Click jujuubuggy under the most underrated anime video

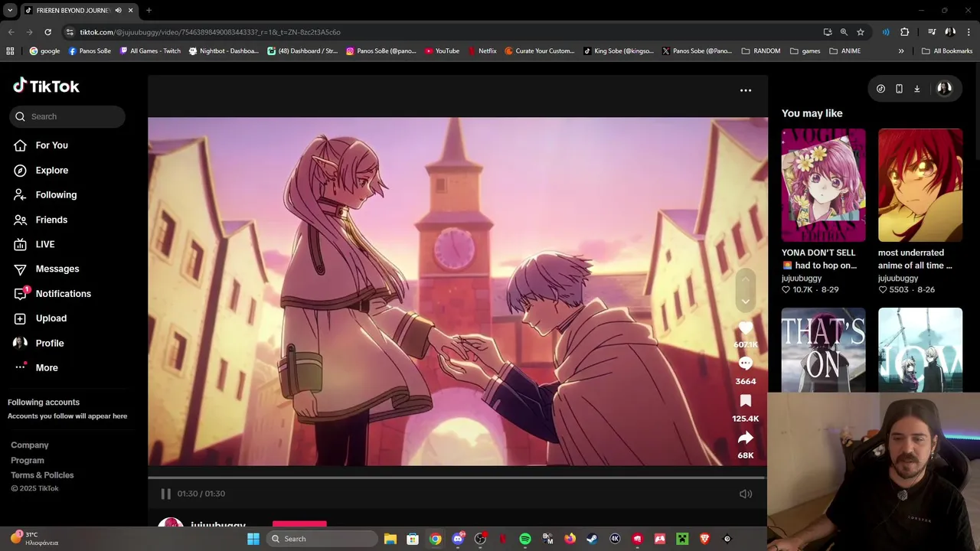[898, 279]
